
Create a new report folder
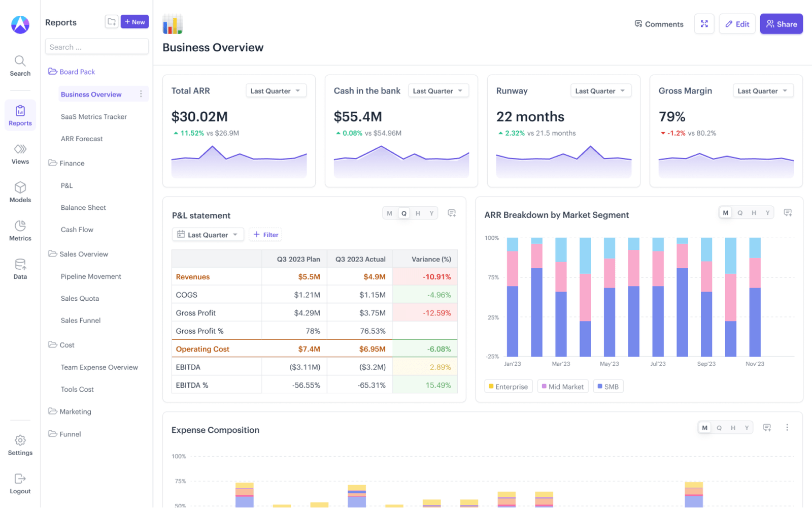[x=111, y=21]
